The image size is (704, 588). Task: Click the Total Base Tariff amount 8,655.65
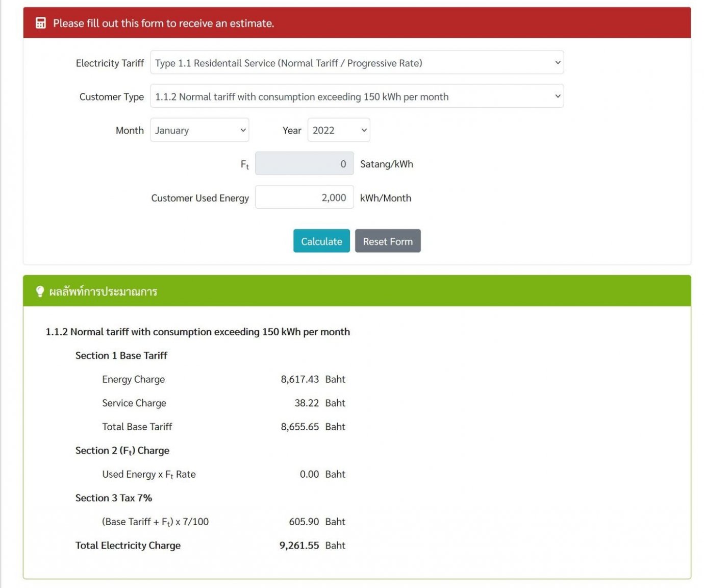click(x=299, y=427)
